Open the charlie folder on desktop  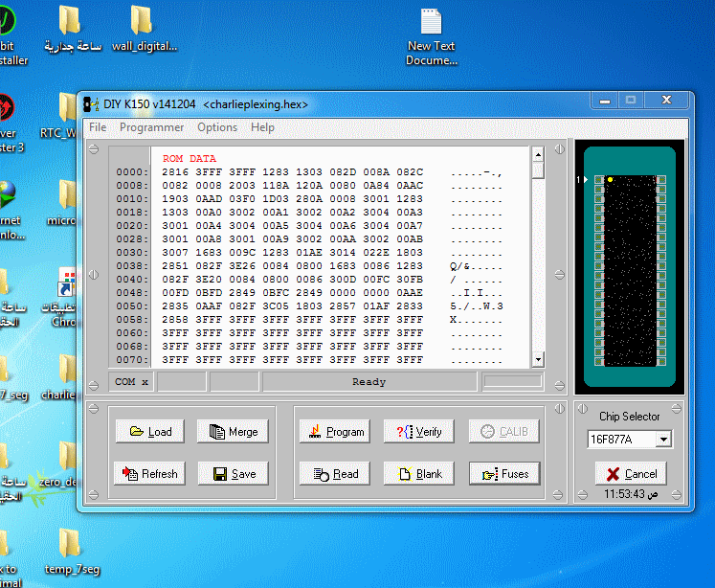(59, 376)
